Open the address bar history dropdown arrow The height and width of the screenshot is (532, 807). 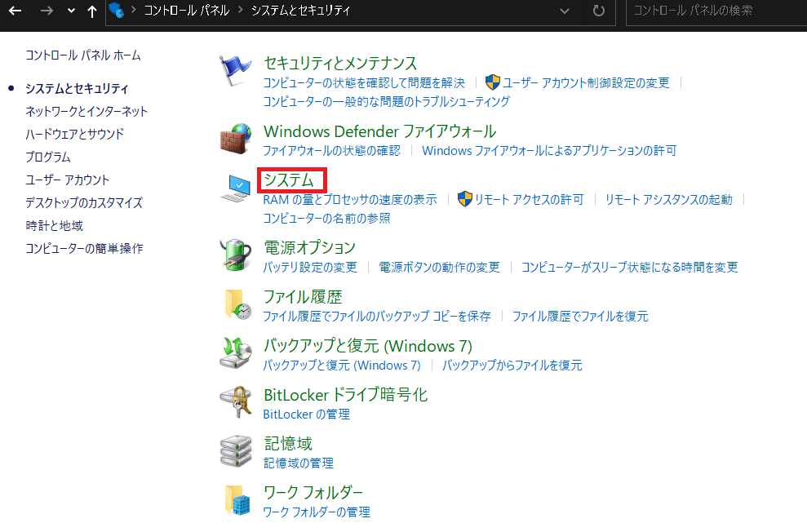coord(565,11)
